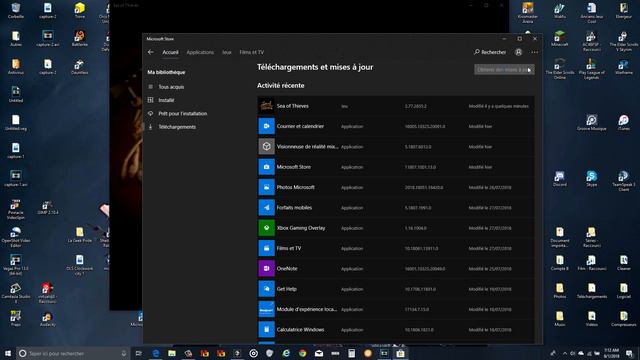Select the Pinnacle VideoSpin desktop shortcut
The image size is (640, 360).
[x=16, y=209]
